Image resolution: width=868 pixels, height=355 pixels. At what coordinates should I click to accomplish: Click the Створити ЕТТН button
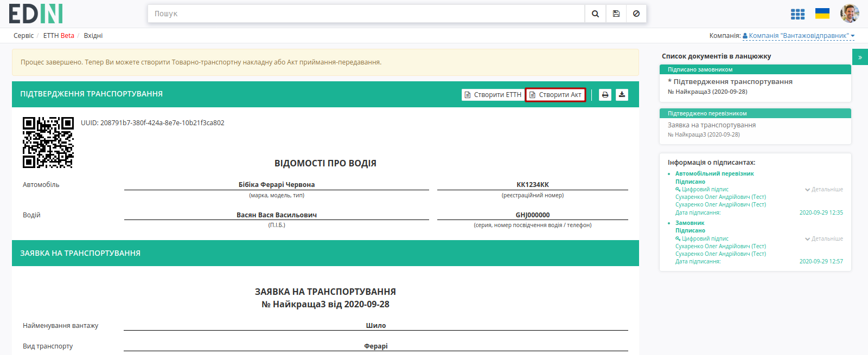click(x=493, y=95)
